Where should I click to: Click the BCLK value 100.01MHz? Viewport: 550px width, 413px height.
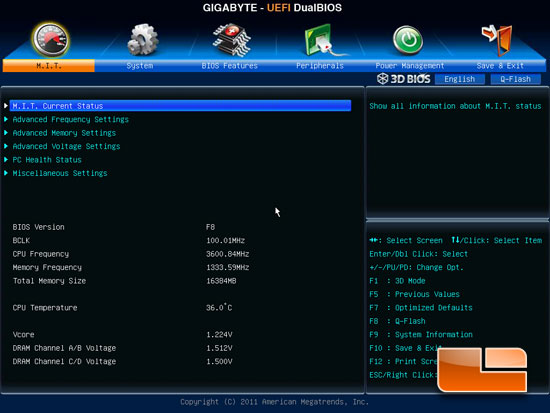tap(226, 240)
